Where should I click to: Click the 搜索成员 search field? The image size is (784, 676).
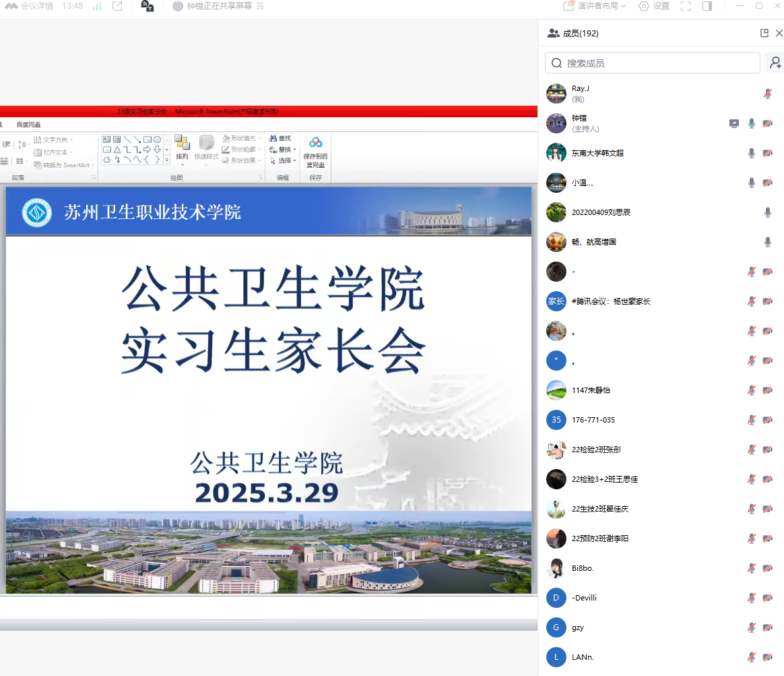click(x=653, y=63)
